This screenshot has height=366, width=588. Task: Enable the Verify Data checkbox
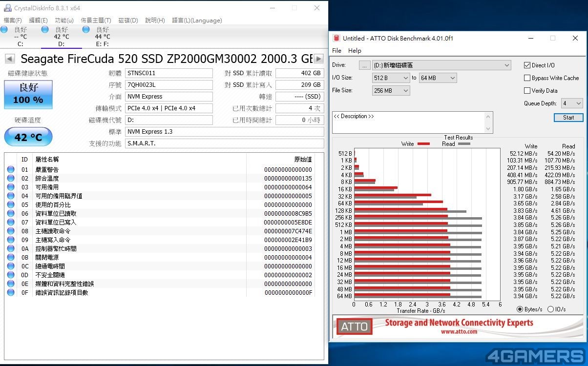click(x=527, y=90)
